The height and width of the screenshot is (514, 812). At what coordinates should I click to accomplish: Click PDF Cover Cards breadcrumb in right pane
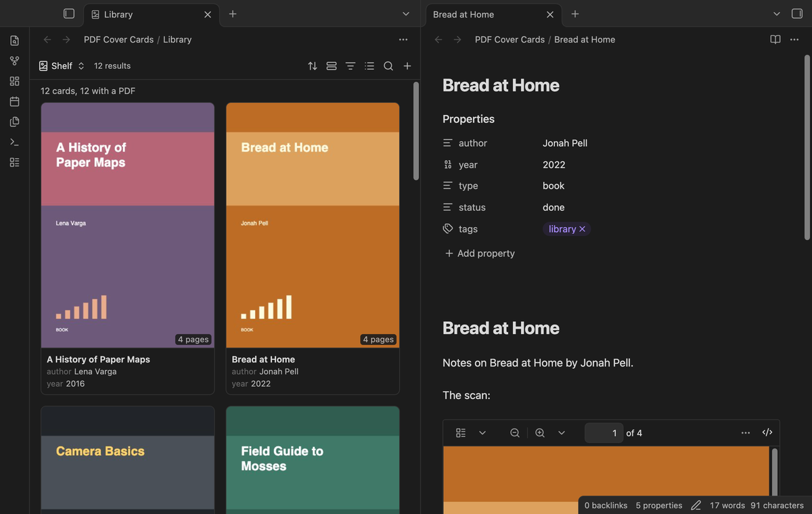510,39
